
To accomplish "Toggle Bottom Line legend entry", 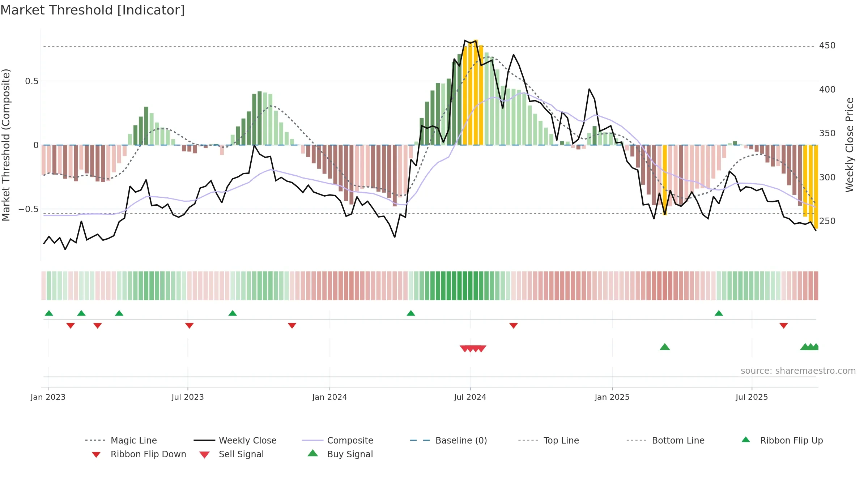I will [666, 440].
